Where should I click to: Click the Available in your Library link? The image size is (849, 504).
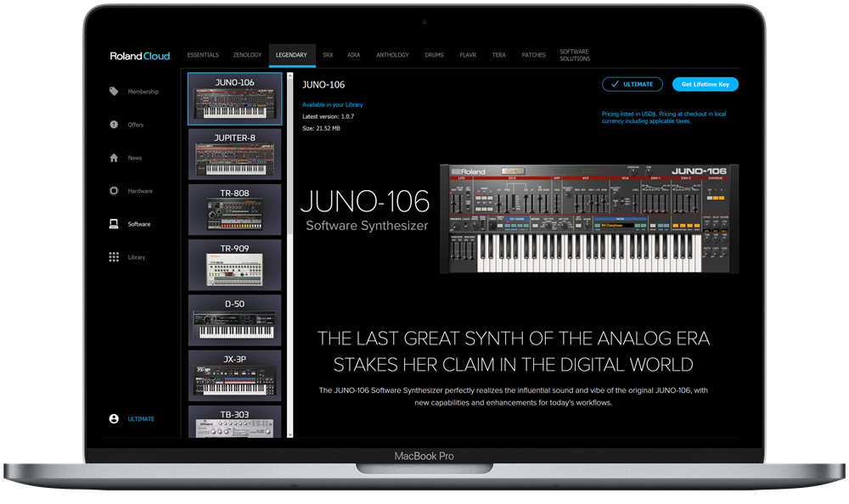[333, 104]
